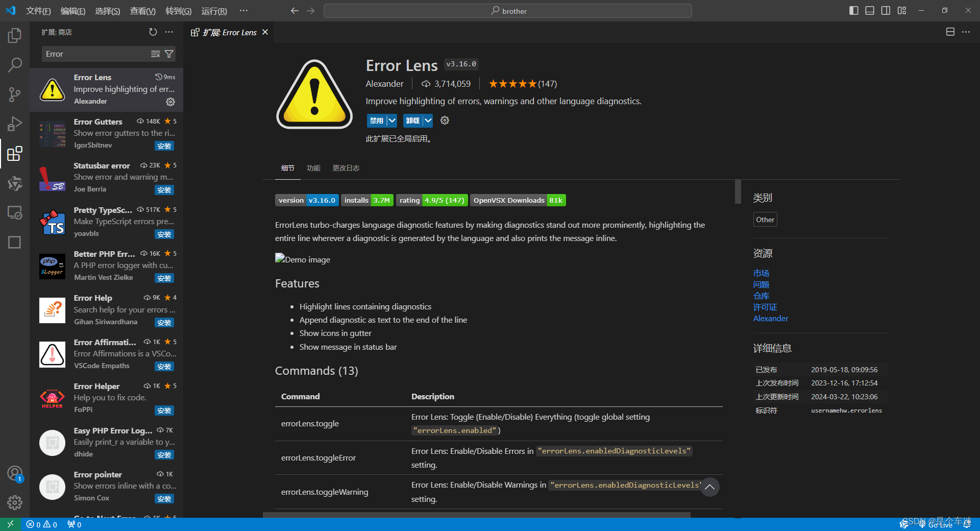Click the star rating (147)

(x=523, y=84)
